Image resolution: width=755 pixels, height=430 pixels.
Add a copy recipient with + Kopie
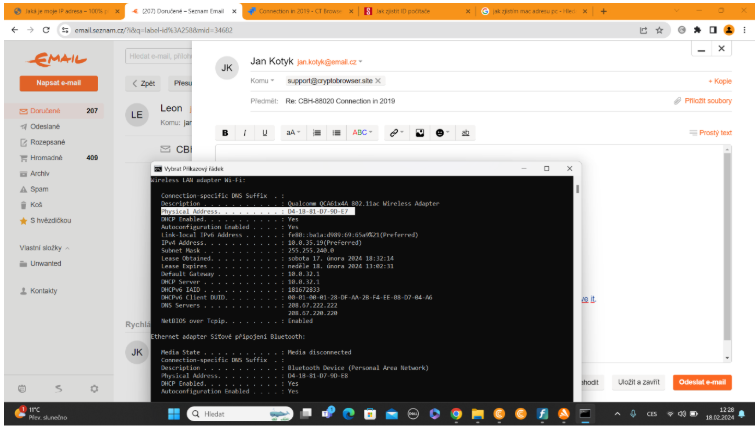pyautogui.click(x=720, y=81)
